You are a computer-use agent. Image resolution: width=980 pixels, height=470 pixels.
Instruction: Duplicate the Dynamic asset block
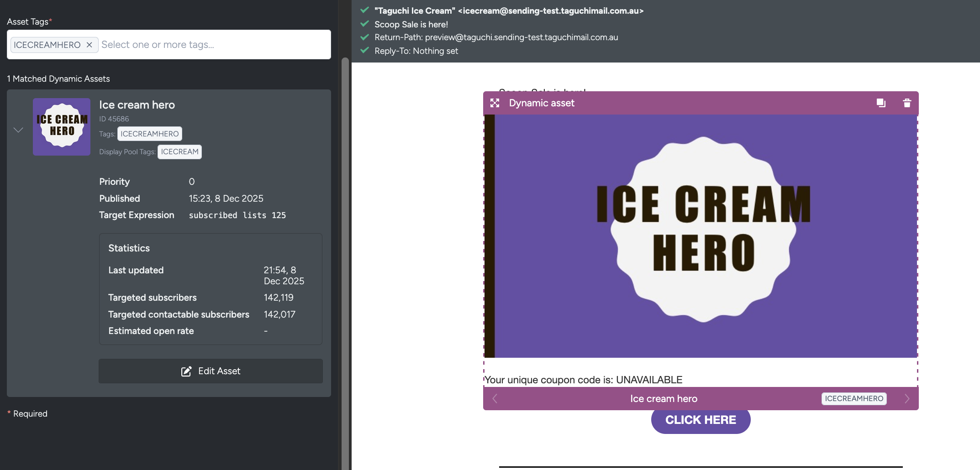(880, 103)
